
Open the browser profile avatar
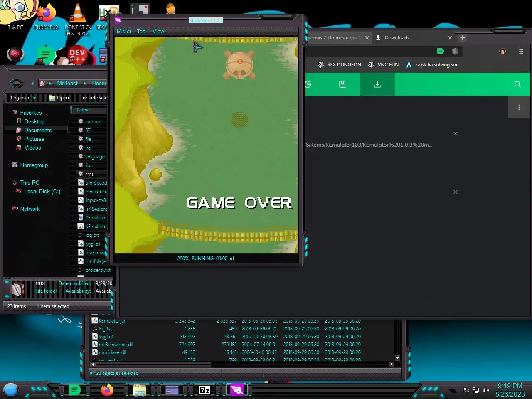(x=502, y=52)
